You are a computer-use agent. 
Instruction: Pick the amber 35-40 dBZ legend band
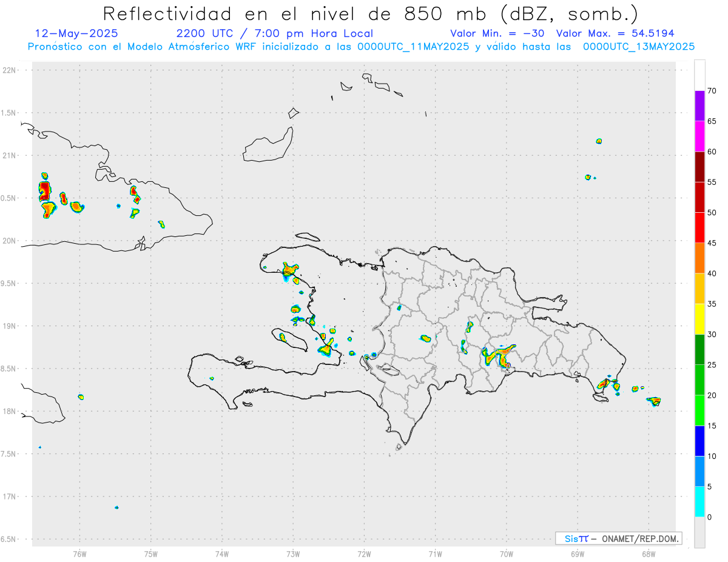click(x=699, y=289)
